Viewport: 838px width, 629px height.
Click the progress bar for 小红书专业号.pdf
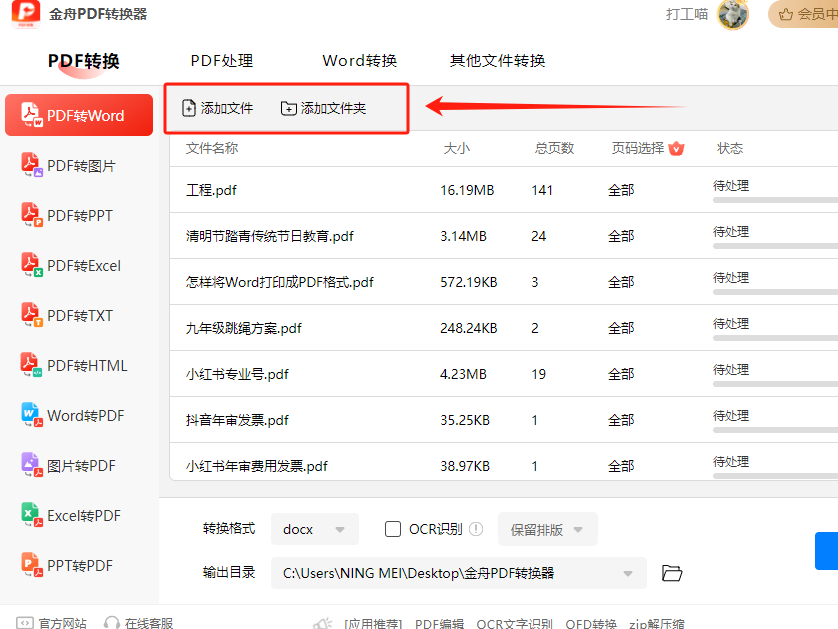coord(775,384)
